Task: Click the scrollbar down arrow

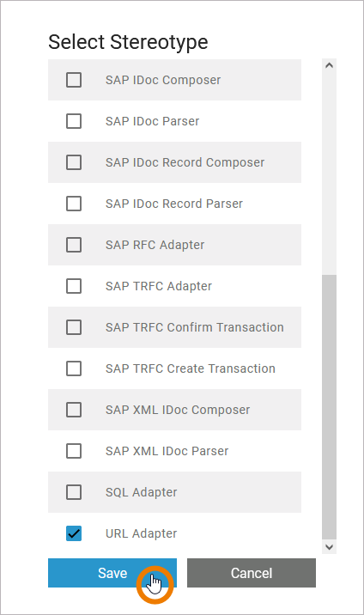Action: [x=329, y=547]
